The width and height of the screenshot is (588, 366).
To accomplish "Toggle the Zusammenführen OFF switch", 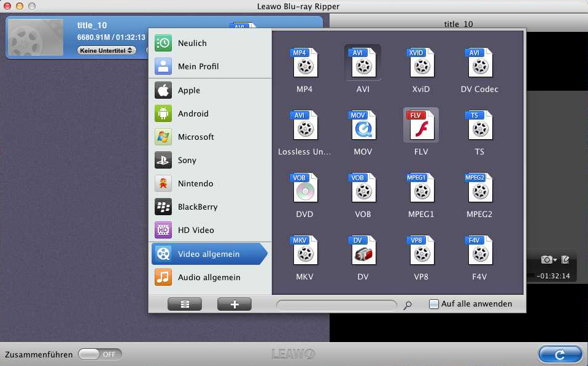I will 100,354.
